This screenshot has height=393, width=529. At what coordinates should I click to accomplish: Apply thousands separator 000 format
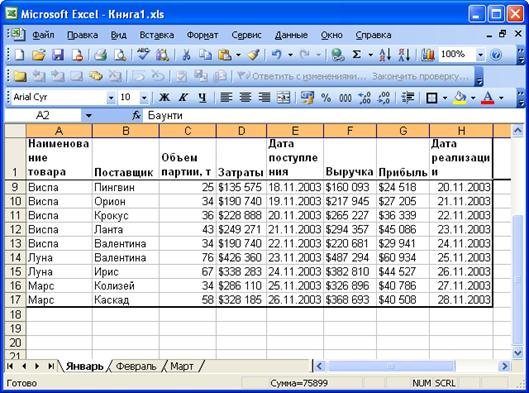click(345, 98)
